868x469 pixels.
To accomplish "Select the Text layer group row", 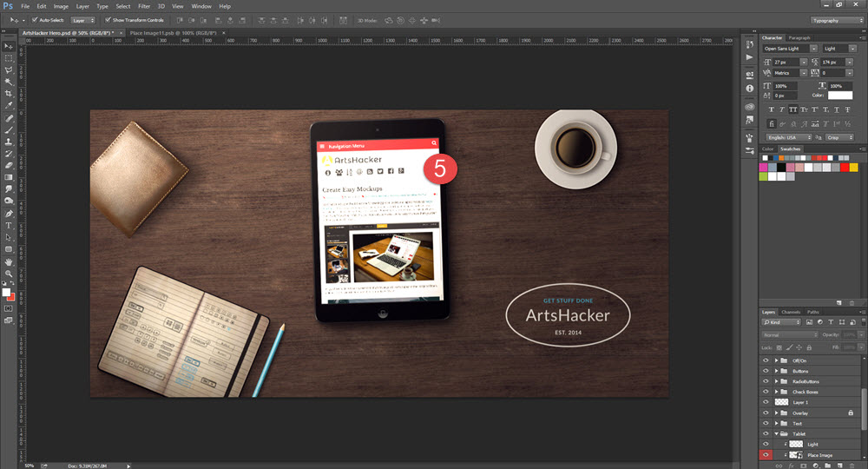I will point(811,424).
